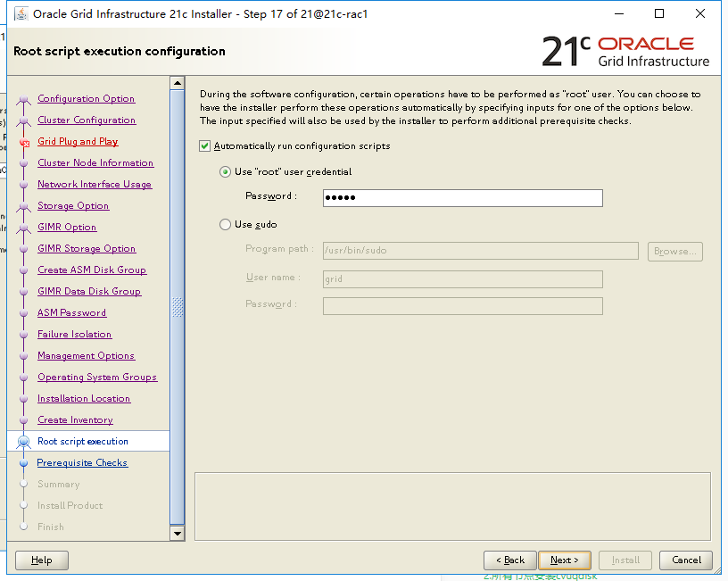
Task: Close the installer window
Action: coord(700,14)
